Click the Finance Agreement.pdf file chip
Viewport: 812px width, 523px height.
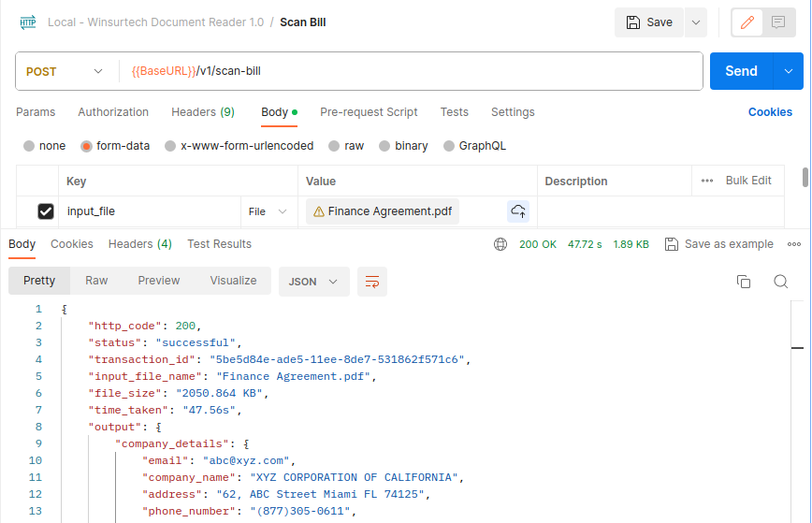[x=383, y=211]
